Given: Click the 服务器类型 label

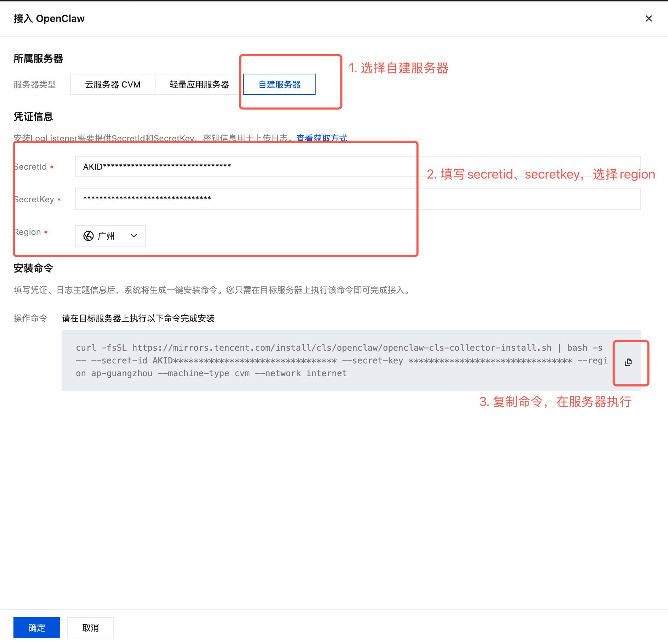Looking at the screenshot, I should 35,85.
